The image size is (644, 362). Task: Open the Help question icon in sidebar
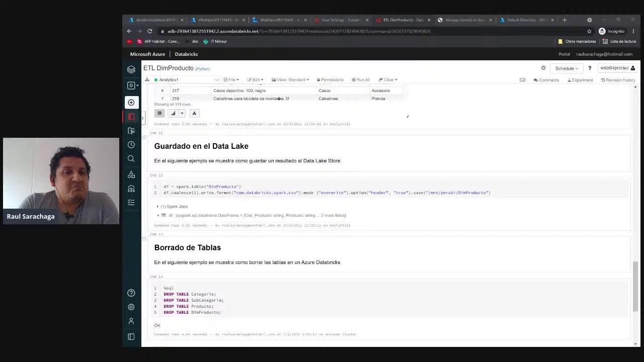[x=131, y=293]
